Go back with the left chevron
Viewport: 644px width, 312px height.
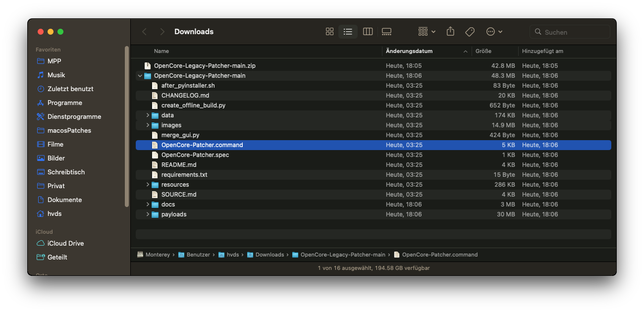pyautogui.click(x=144, y=32)
